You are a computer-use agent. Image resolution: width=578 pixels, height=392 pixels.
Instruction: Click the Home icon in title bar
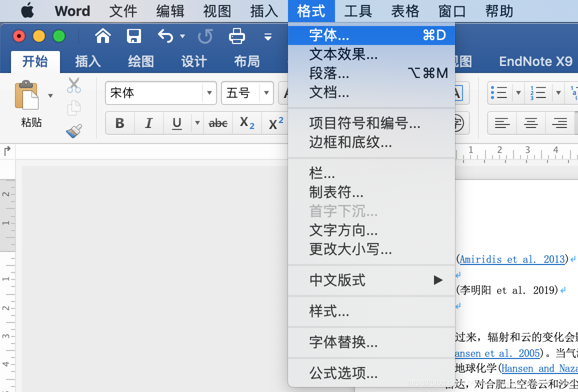point(103,36)
